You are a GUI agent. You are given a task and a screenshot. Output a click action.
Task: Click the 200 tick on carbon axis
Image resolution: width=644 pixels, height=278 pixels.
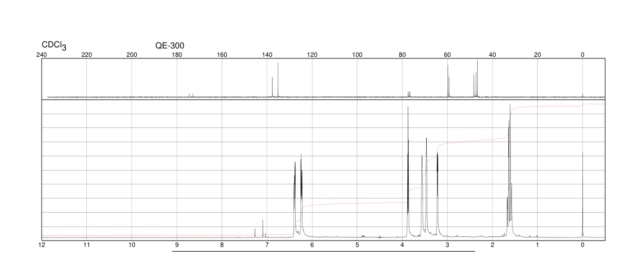132,54
